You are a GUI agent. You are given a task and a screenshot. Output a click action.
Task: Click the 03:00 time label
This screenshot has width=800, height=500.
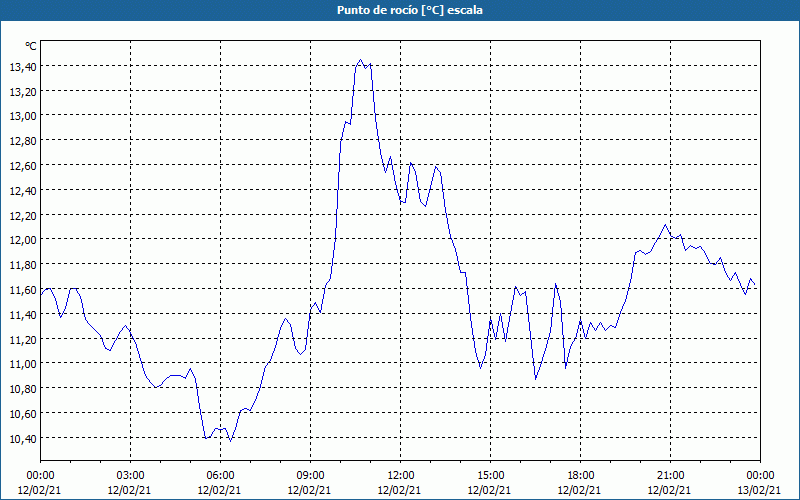click(130, 476)
